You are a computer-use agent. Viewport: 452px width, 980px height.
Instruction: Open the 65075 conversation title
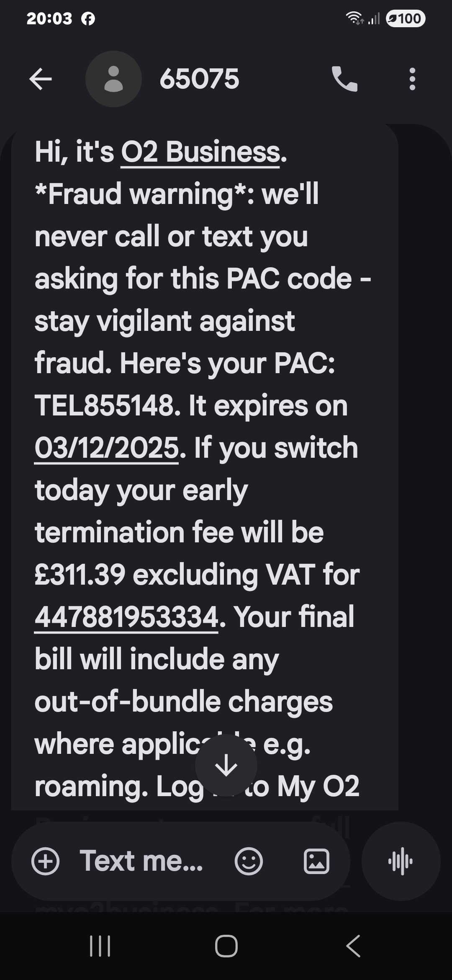click(199, 79)
